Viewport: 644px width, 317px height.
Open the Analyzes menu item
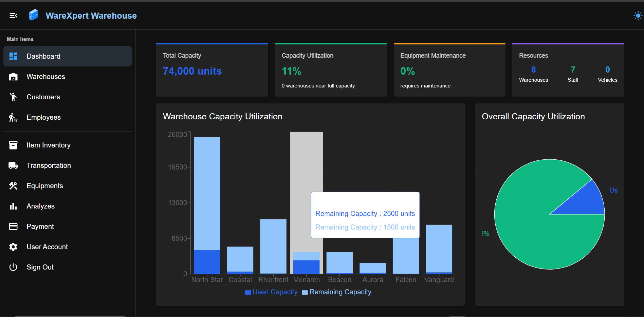coord(40,206)
